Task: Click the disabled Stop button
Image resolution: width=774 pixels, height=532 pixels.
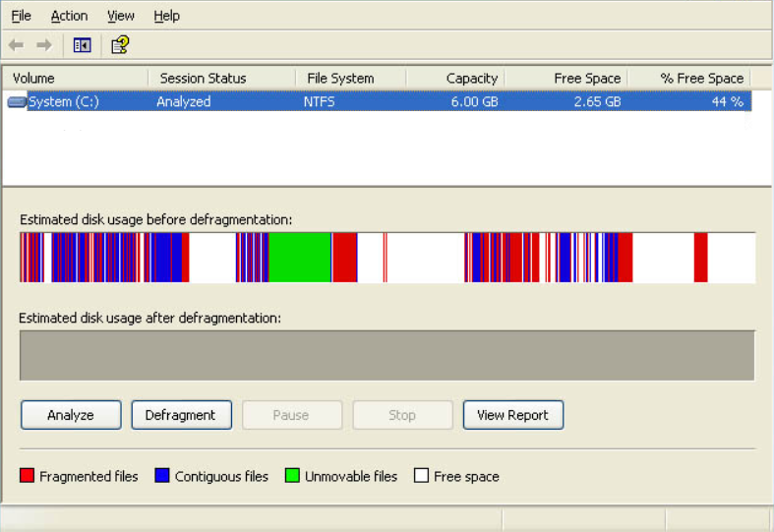Action: (x=402, y=415)
